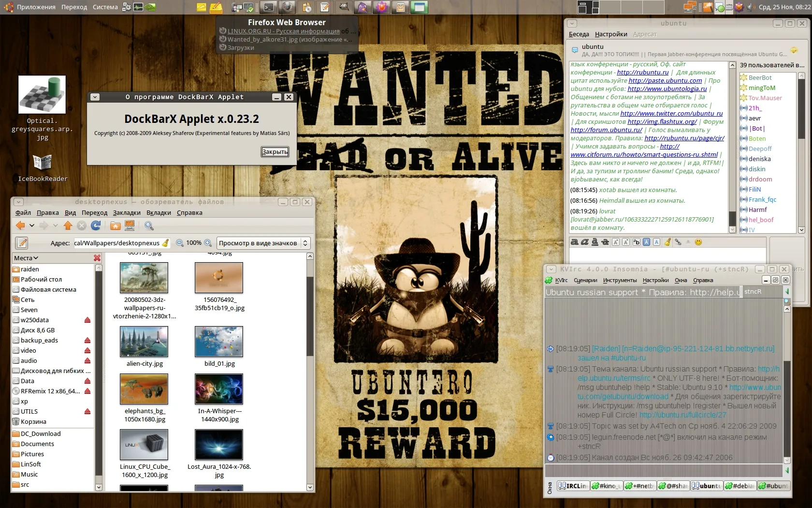812x508 pixels.
Task: Click the Firefox icon in DockBarX
Action: pos(287,7)
